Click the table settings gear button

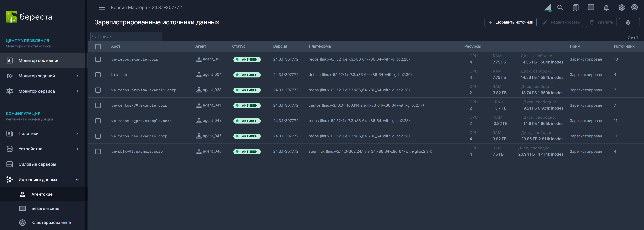pyautogui.click(x=629, y=22)
